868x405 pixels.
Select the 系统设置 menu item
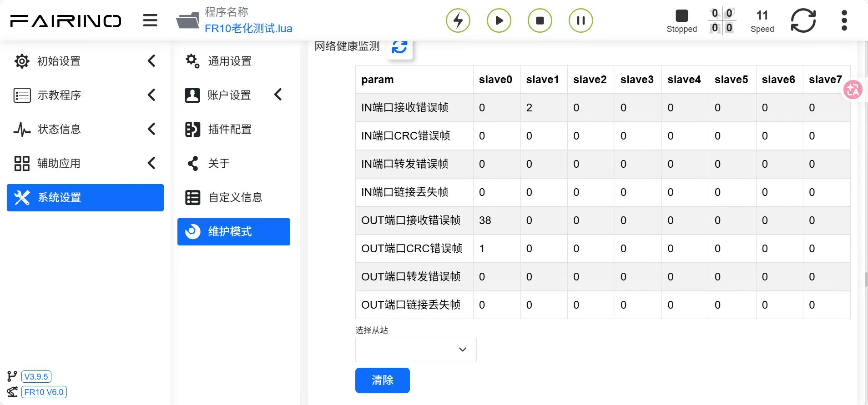[85, 197]
